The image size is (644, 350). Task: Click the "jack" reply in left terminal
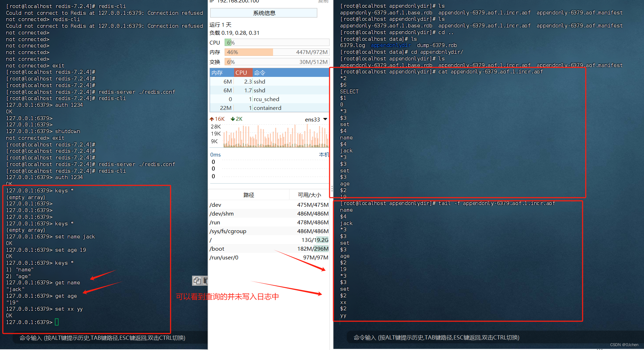15,289
